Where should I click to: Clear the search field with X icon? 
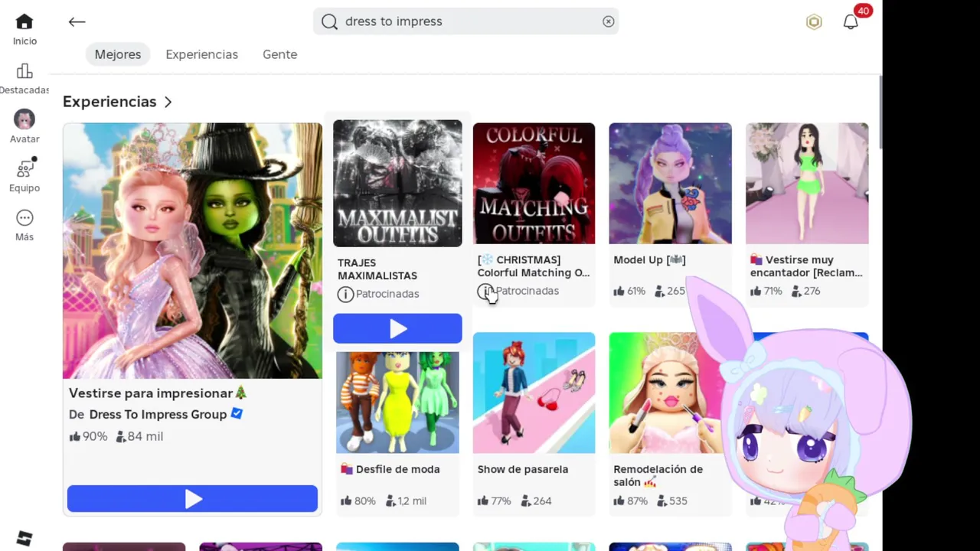coord(608,21)
